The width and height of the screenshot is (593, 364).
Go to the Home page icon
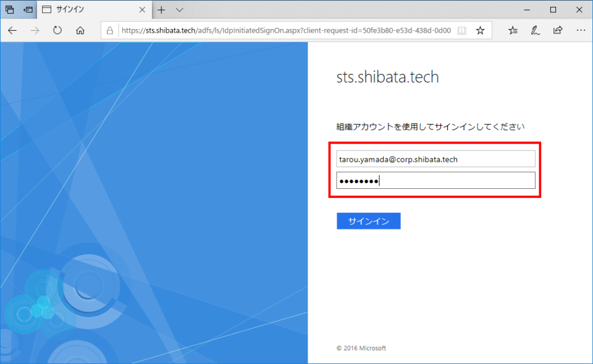click(x=80, y=31)
